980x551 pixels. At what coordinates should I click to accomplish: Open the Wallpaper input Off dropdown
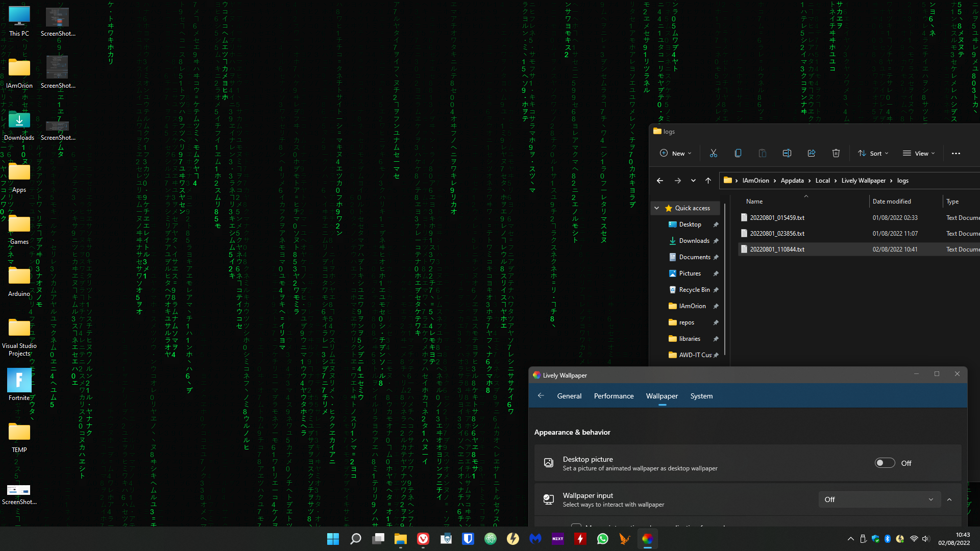coord(879,499)
